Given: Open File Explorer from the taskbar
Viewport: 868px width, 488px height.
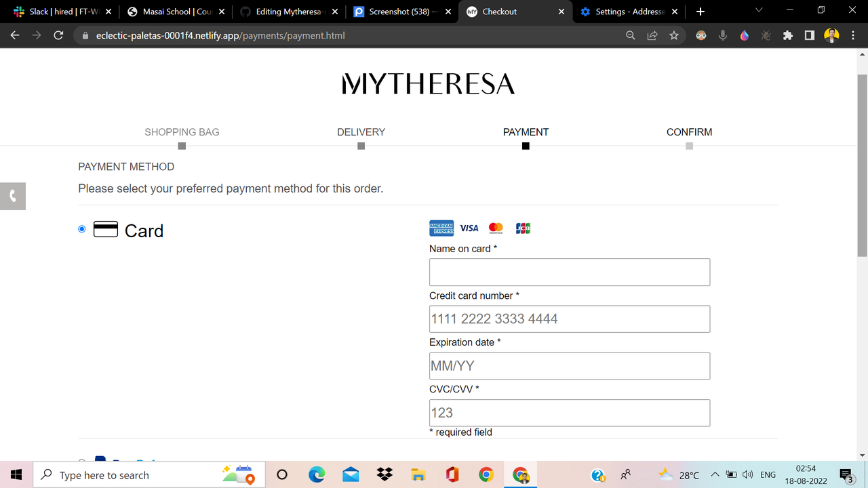Looking at the screenshot, I should [418, 474].
